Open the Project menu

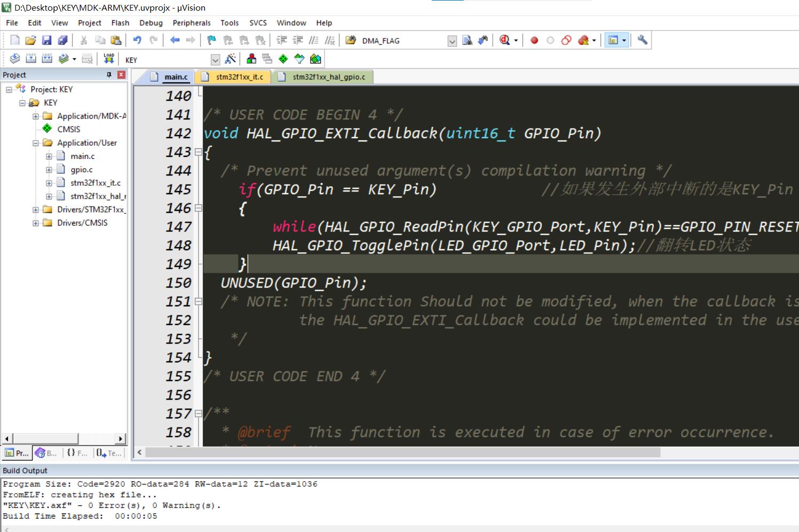[89, 23]
